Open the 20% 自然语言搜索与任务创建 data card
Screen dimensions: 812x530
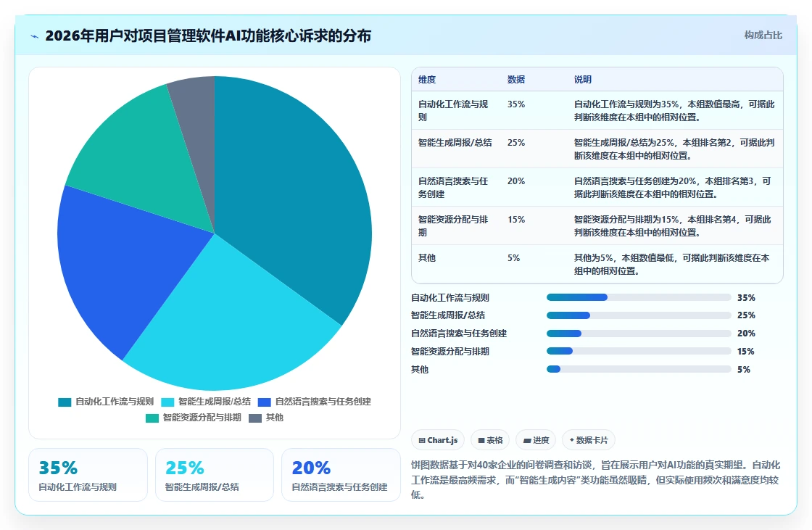[x=341, y=475]
